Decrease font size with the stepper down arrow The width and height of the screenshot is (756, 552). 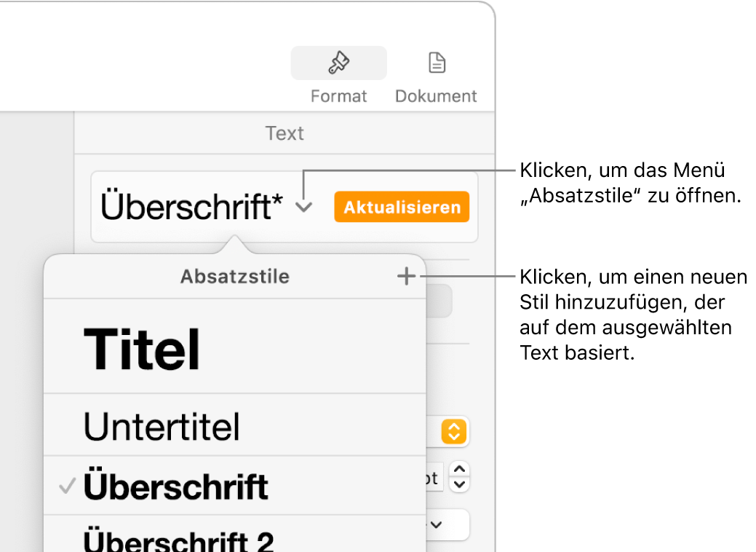459,484
